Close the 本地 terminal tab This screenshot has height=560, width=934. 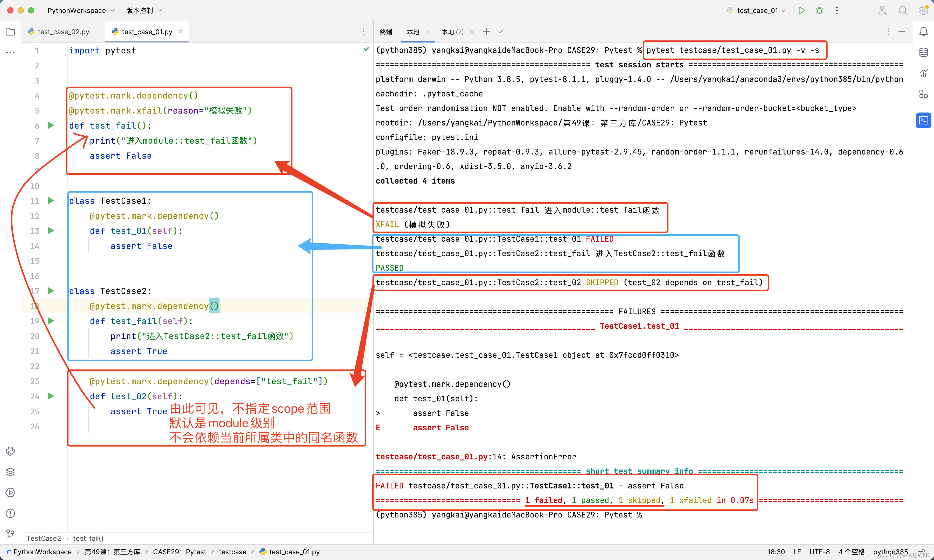(427, 32)
